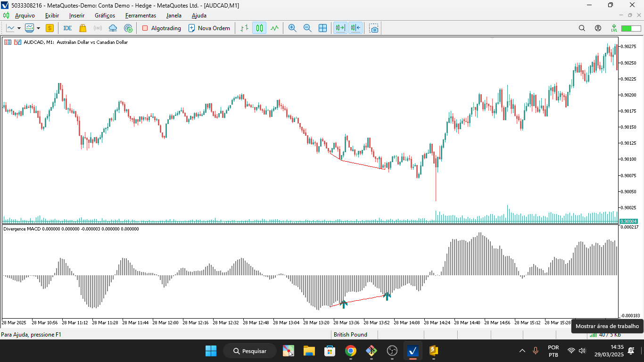The height and width of the screenshot is (362, 644).
Task: Open the Ferramentas menu
Action: (140, 15)
